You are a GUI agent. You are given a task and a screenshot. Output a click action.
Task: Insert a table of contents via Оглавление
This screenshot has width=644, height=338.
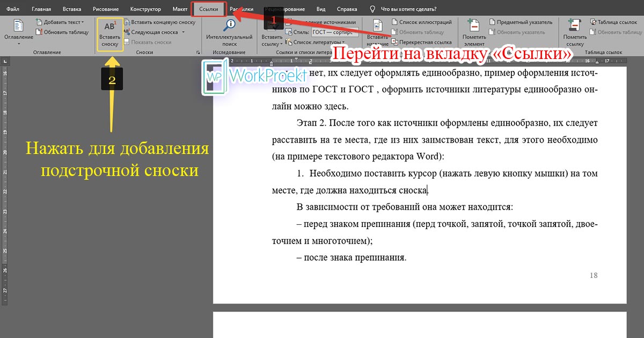click(18, 30)
